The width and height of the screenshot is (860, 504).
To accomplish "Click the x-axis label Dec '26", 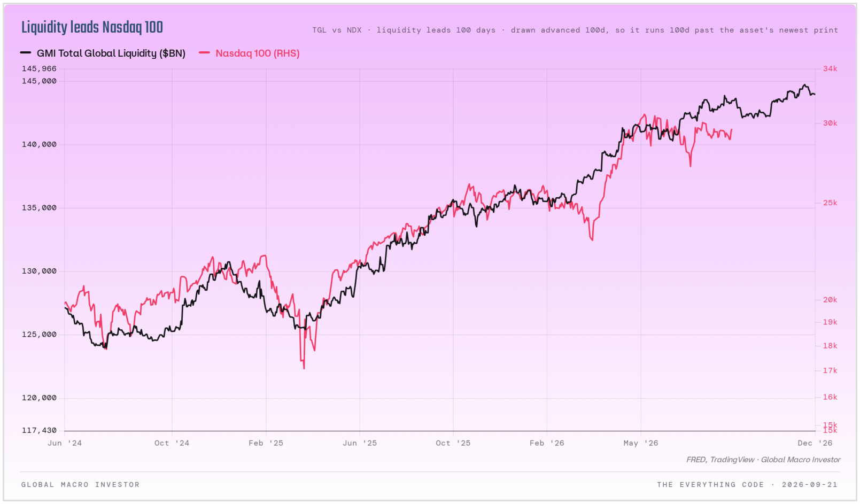I will tap(815, 443).
